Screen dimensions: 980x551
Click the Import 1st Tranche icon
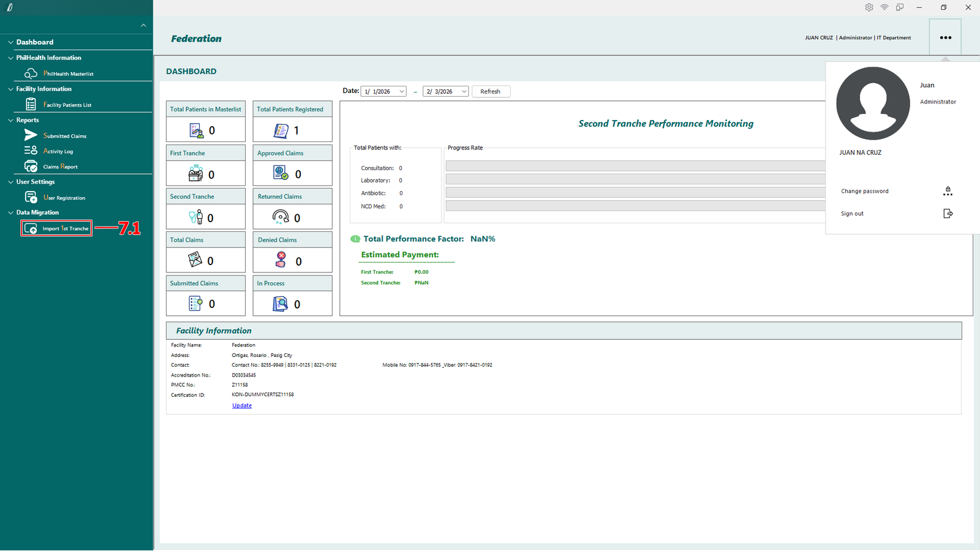pos(31,229)
